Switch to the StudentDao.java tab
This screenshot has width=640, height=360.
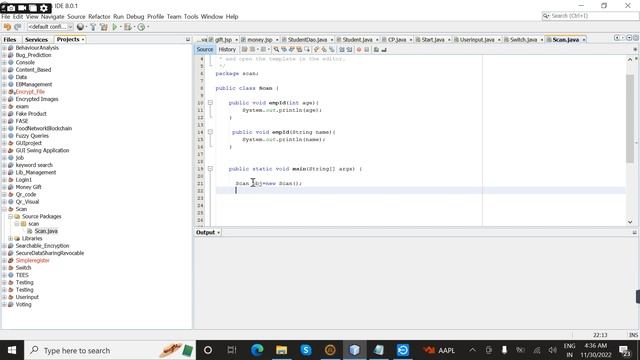tap(307, 40)
